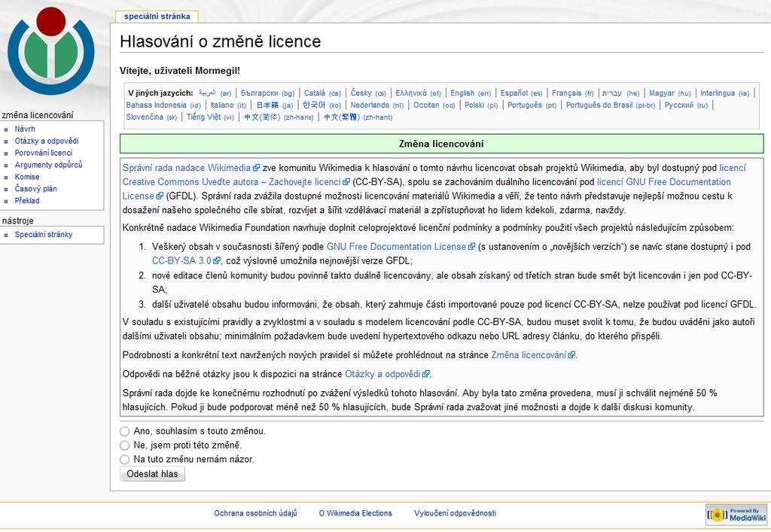Click the green 'Změna licencování' banner heading

pyautogui.click(x=441, y=144)
